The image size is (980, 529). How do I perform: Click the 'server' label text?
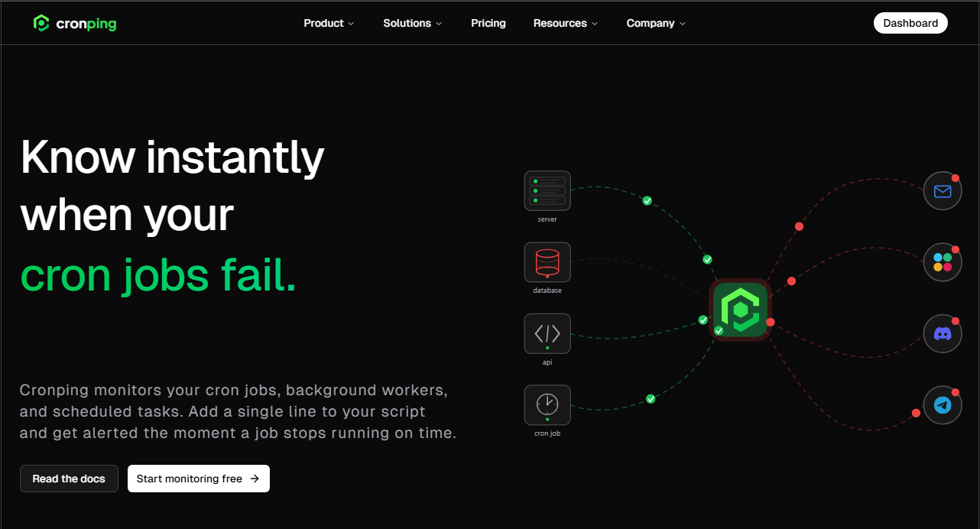click(547, 219)
